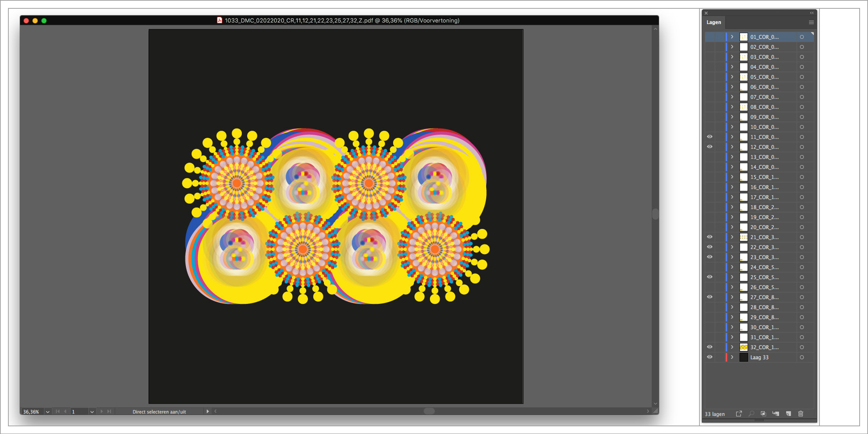Click horizontal scroll right arrow in document window
The image size is (868, 434).
click(648, 411)
